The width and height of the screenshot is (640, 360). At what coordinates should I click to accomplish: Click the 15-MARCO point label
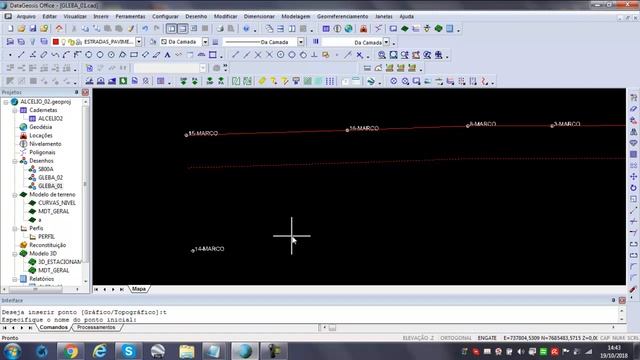coord(203,133)
